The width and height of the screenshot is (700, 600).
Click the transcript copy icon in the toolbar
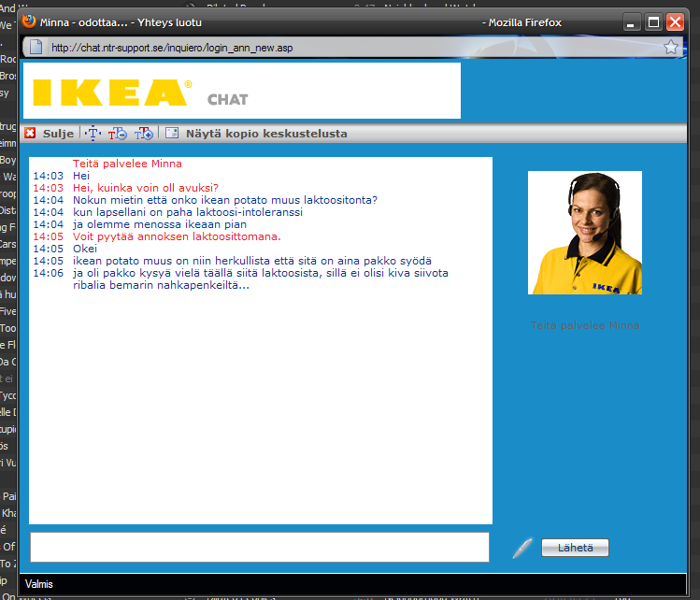[x=172, y=134]
